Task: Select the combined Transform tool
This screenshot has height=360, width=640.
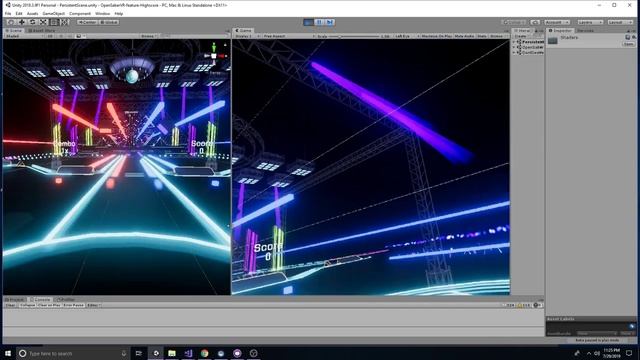Action: click(x=65, y=22)
